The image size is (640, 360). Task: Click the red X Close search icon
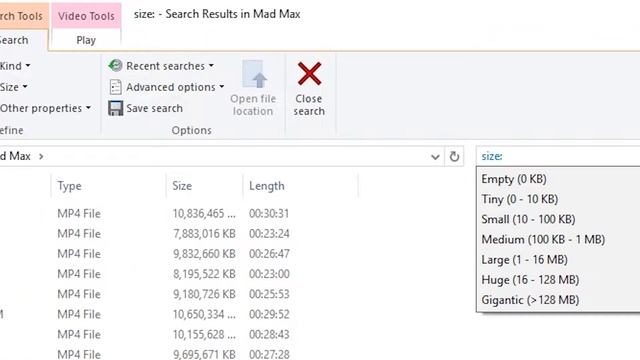click(309, 74)
